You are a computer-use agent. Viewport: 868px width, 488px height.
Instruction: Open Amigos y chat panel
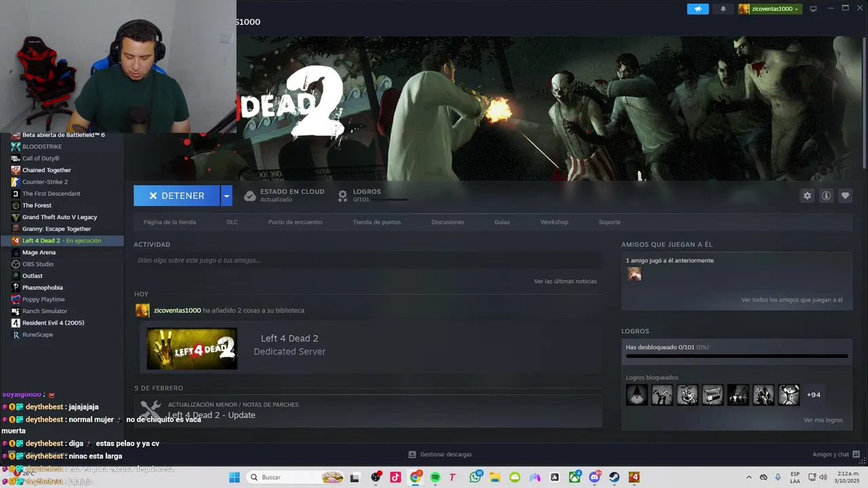(x=836, y=454)
